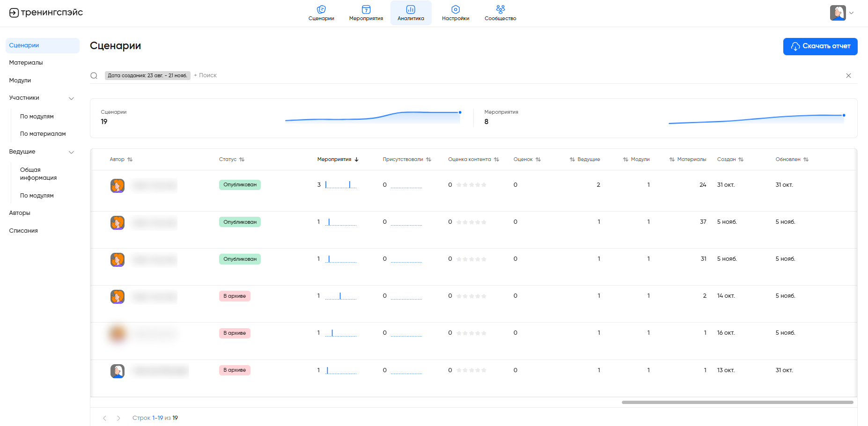Open Списания in the sidebar
This screenshot has width=868, height=426.
(x=23, y=231)
